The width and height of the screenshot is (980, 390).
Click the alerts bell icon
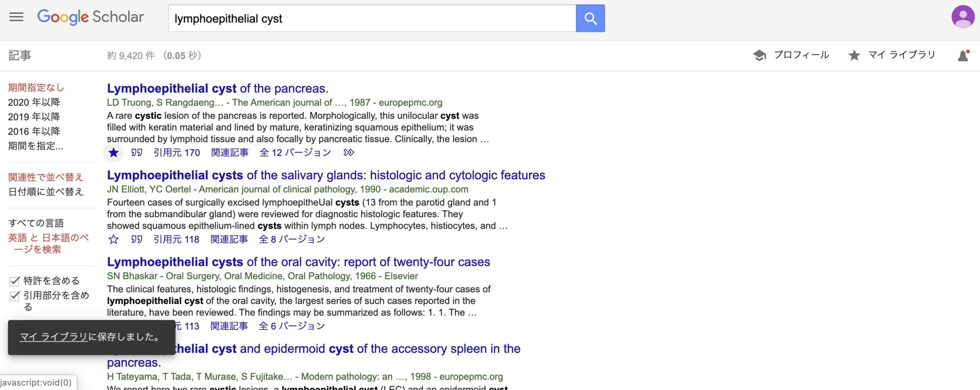coord(963,56)
